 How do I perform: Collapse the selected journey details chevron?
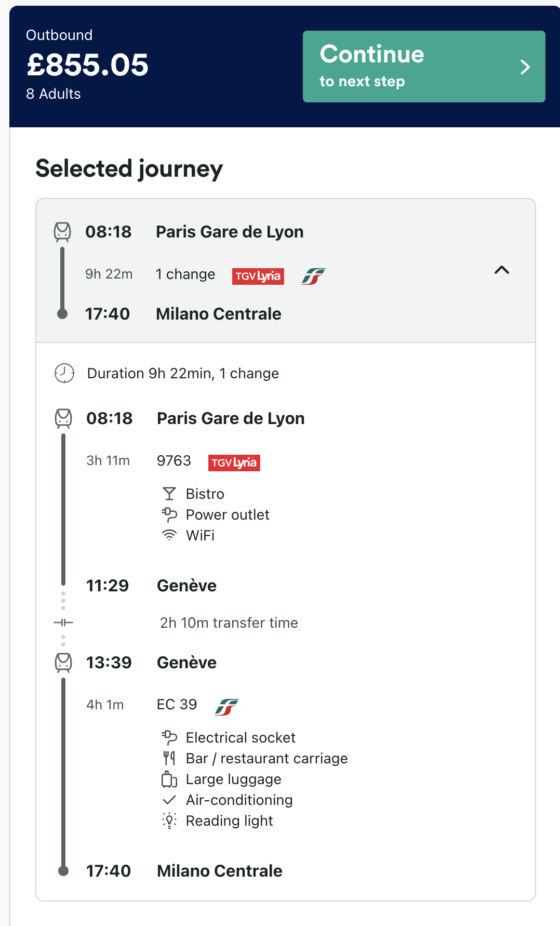[502, 270]
